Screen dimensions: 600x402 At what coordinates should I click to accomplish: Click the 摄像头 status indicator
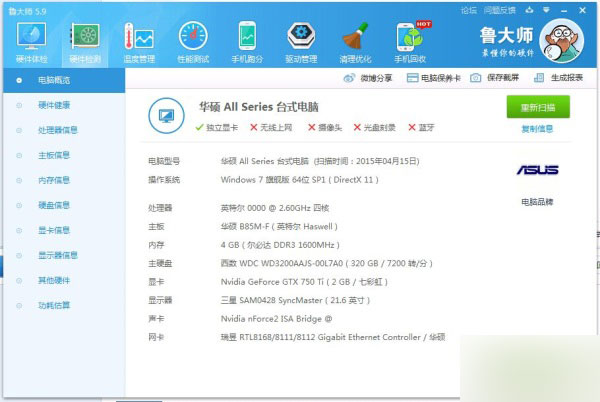(x=325, y=127)
